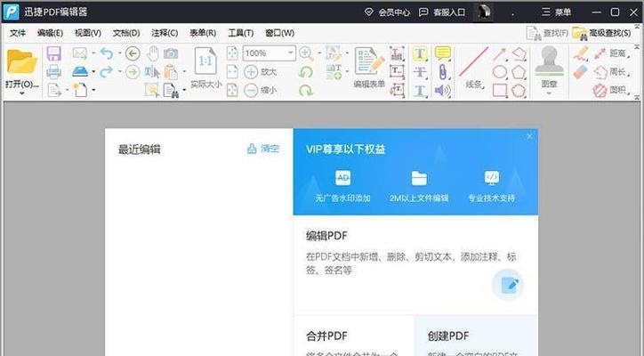Select the 线条 line drawing tool

(473, 68)
